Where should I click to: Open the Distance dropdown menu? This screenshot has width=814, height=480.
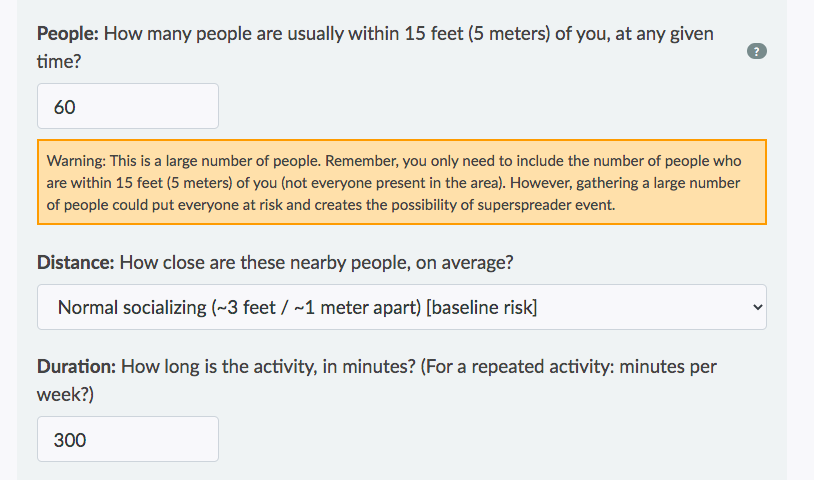coord(400,307)
